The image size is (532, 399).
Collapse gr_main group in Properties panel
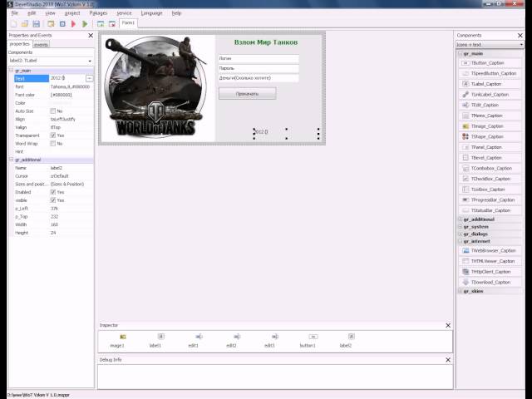11,70
